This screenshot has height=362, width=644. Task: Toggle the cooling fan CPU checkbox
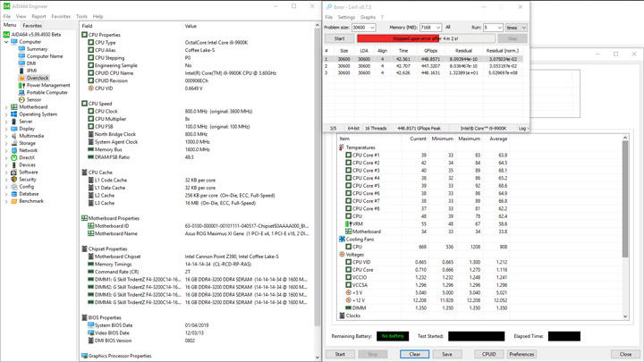click(348, 247)
